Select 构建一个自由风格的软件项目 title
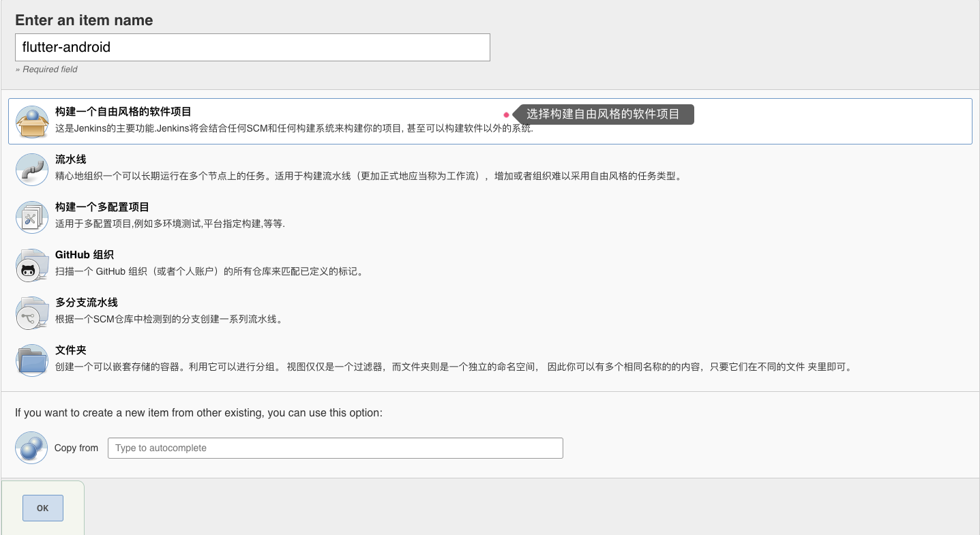Screen dimensions: 980x535 pos(123,111)
